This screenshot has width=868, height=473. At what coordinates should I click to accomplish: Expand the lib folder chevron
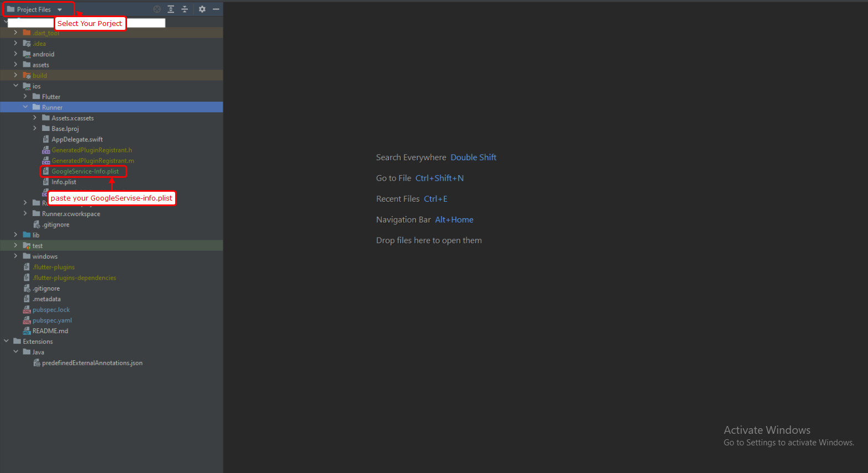click(16, 235)
